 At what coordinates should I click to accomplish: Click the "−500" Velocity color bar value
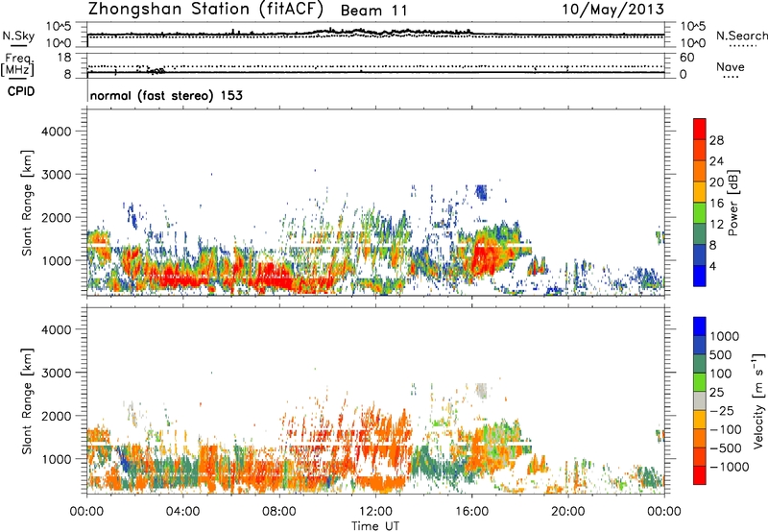725,448
